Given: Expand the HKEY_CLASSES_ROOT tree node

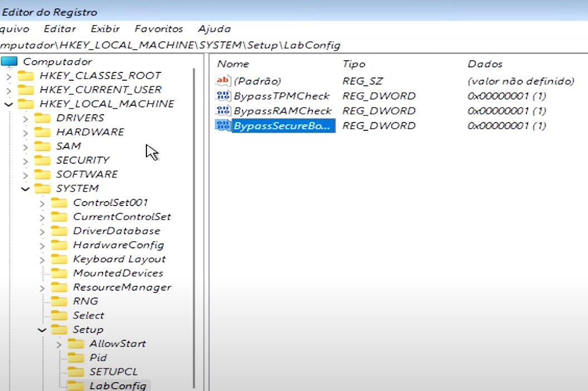Looking at the screenshot, I should [8, 76].
